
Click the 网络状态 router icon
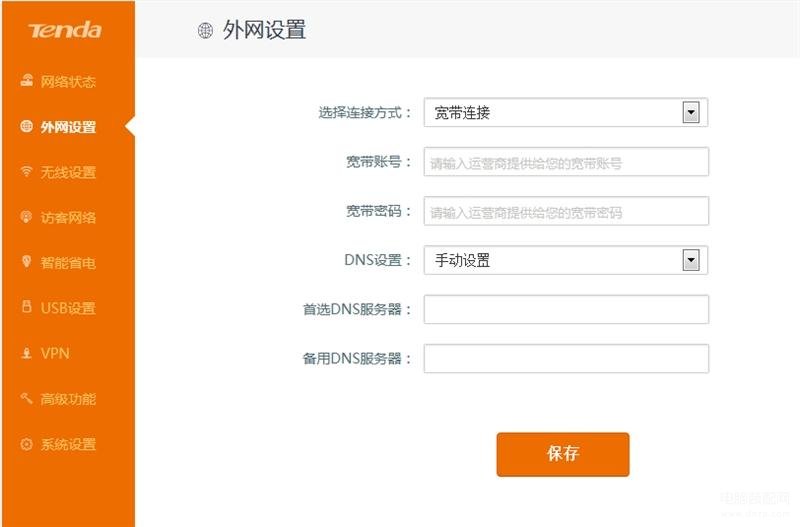click(x=27, y=80)
